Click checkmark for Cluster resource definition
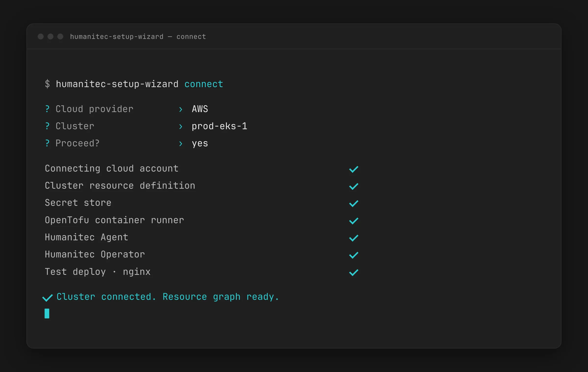588x372 pixels. coord(354,186)
